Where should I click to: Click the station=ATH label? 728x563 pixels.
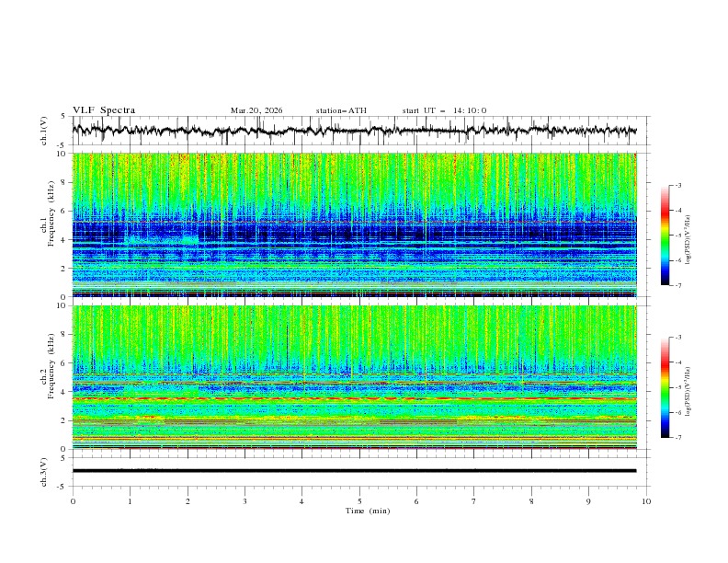tap(341, 110)
